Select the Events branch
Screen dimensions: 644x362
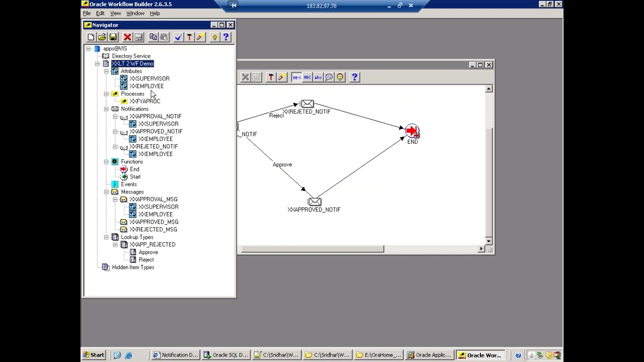[x=128, y=185]
